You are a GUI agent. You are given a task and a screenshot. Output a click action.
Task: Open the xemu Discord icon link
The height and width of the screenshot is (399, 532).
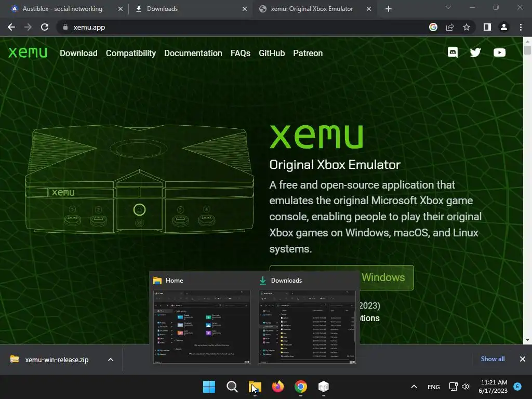tap(453, 52)
